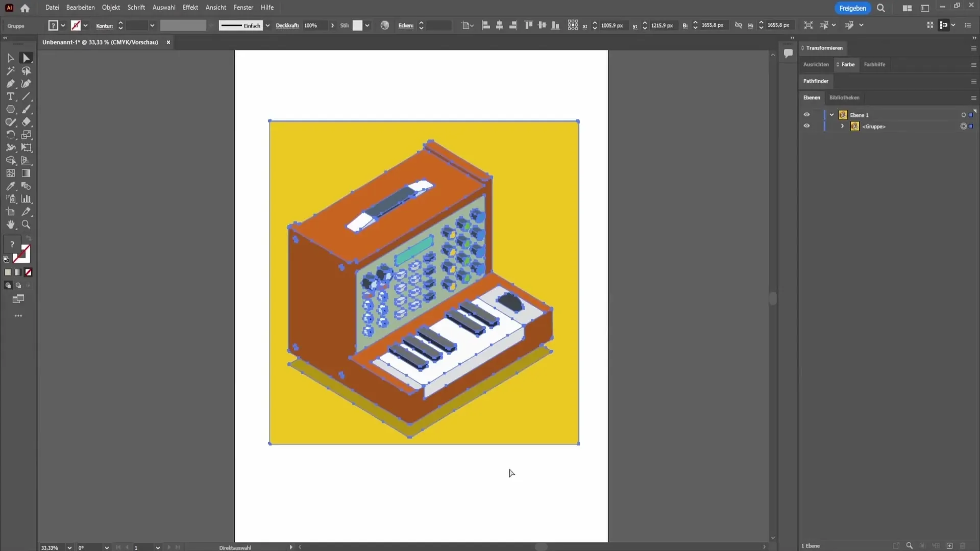
Task: Switch to the Farbhilfe tab
Action: click(x=874, y=64)
